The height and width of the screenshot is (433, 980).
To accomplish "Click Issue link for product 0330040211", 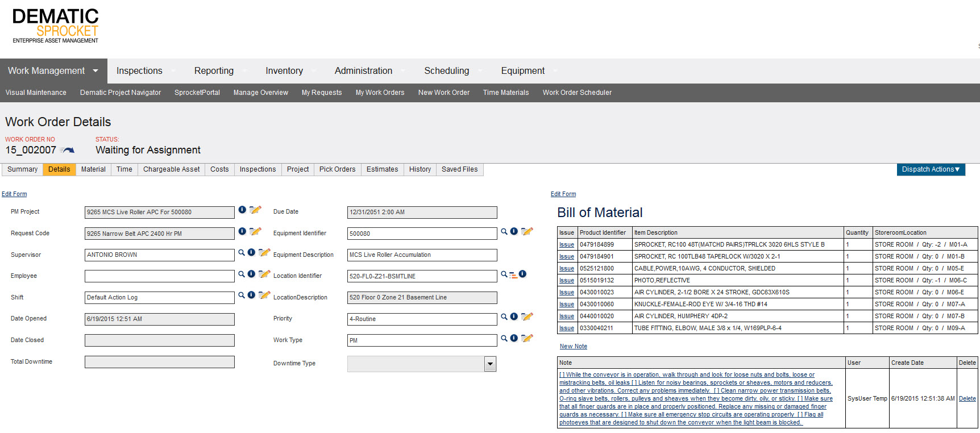I will [x=567, y=328].
